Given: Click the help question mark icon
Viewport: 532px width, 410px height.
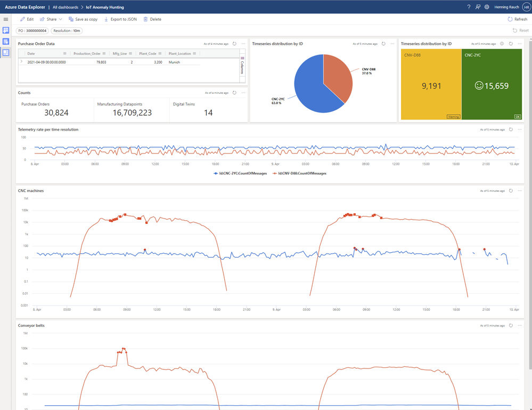Looking at the screenshot, I should point(469,7).
